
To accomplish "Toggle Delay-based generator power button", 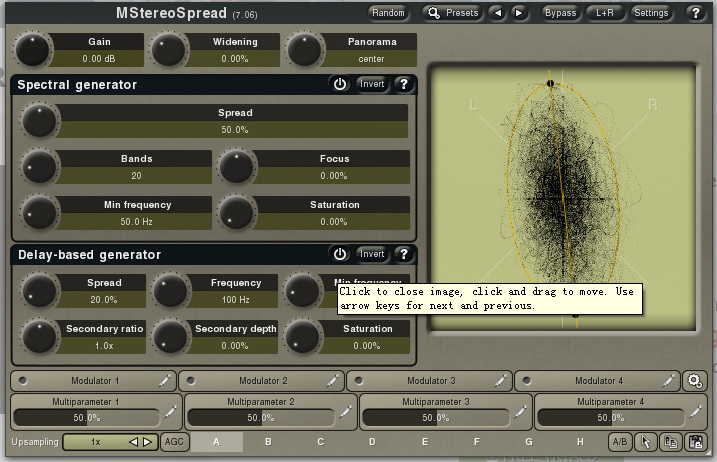I will [x=340, y=254].
